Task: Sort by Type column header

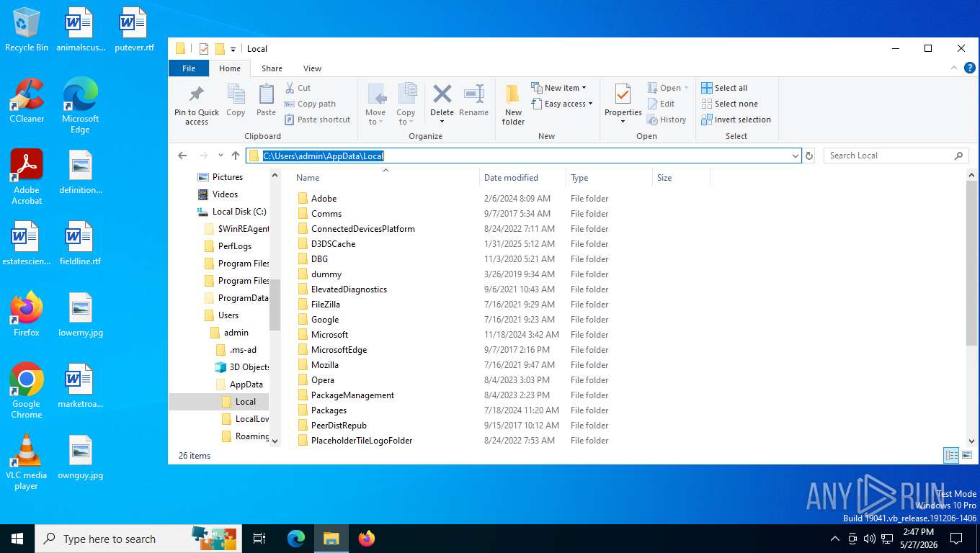Action: [x=609, y=178]
